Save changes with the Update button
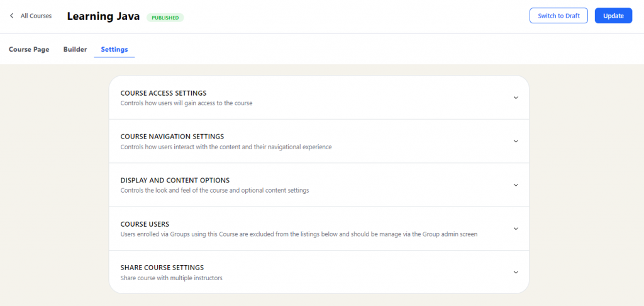Viewport: 644px width, 306px height. (613, 16)
